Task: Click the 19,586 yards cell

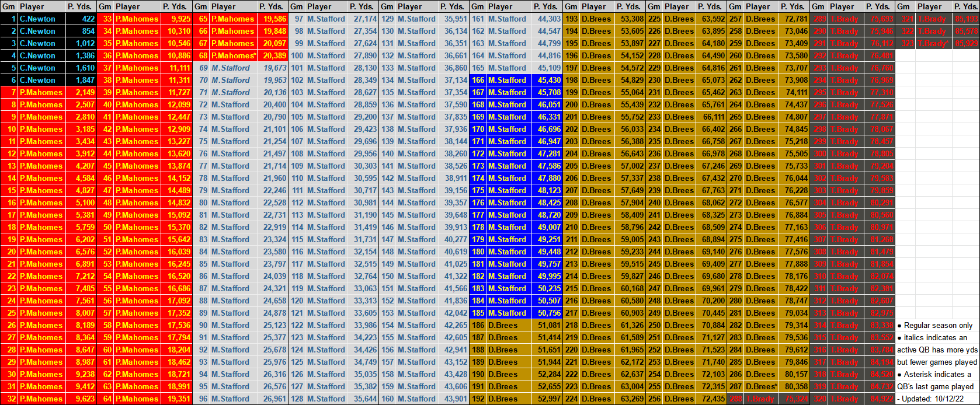Action: [x=272, y=19]
